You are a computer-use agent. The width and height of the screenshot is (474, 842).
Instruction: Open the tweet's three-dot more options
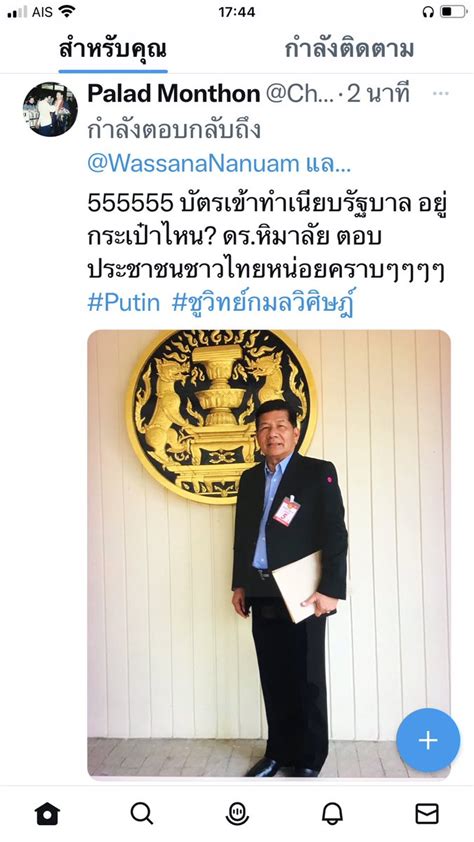point(440,93)
